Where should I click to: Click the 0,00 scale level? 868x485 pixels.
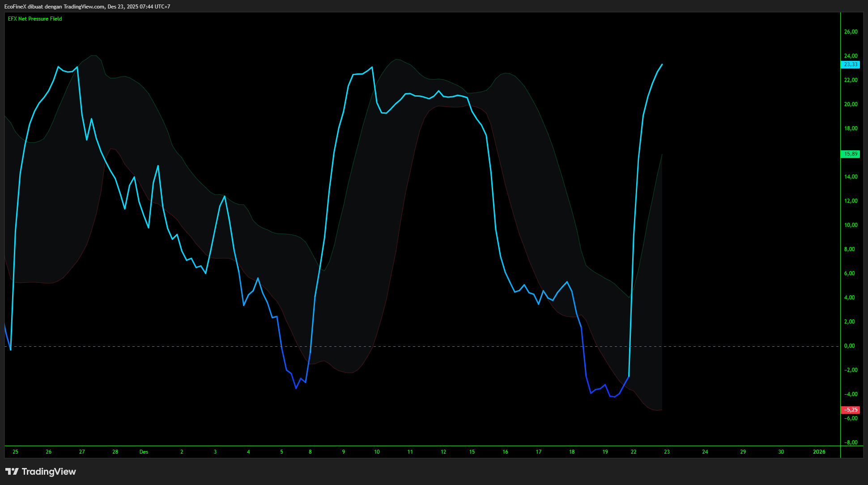[x=849, y=346]
